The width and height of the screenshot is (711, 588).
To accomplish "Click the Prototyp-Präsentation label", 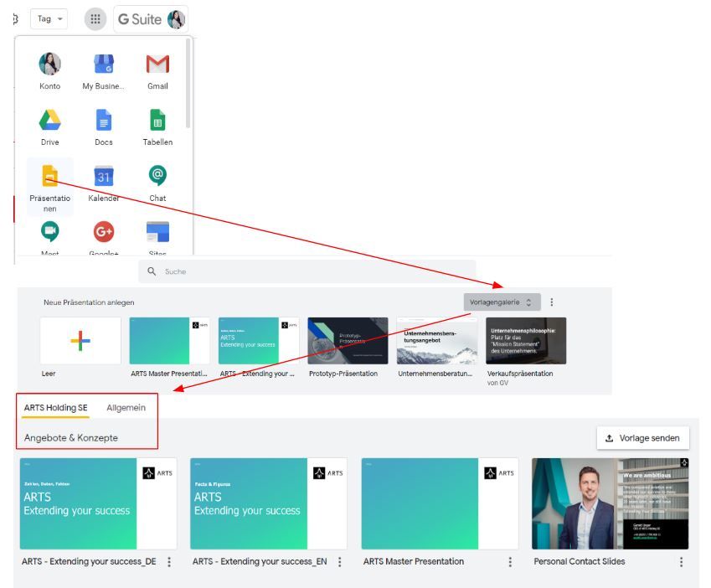I will 343,374.
